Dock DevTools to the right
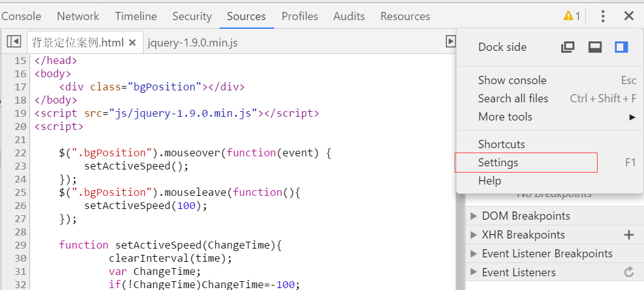644x290 pixels. [621, 47]
